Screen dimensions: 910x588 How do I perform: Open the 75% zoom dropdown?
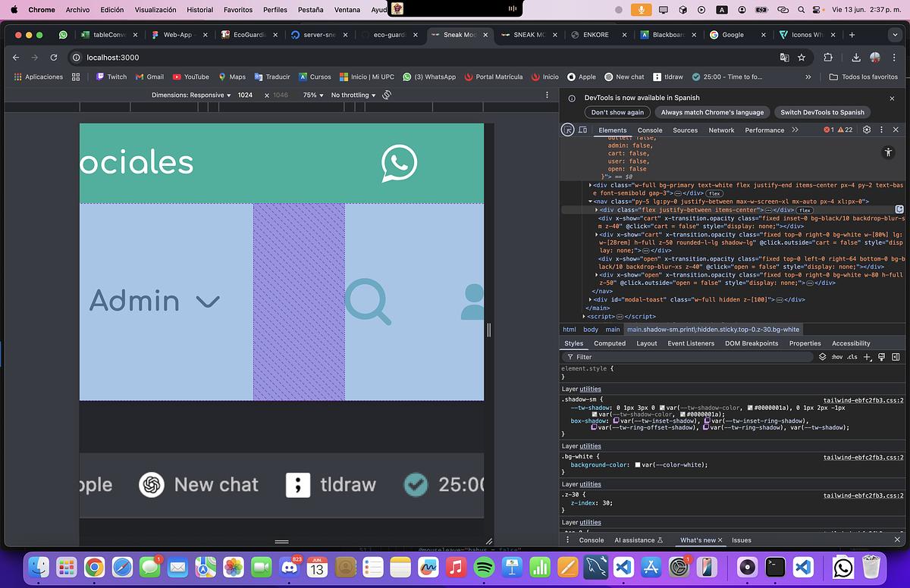[312, 95]
